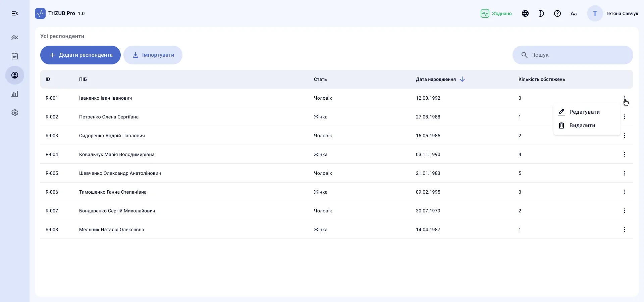Click the З'єднано connection status indicator

(496, 13)
